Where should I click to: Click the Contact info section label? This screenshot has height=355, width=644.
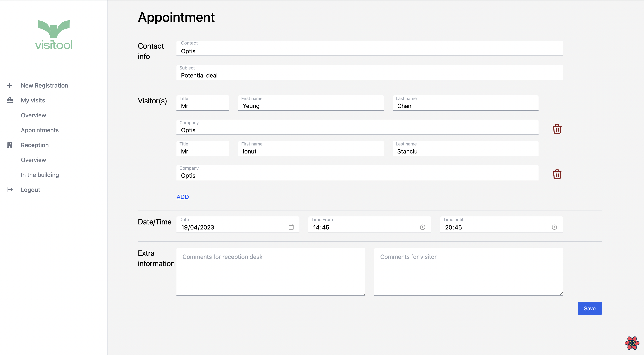151,51
